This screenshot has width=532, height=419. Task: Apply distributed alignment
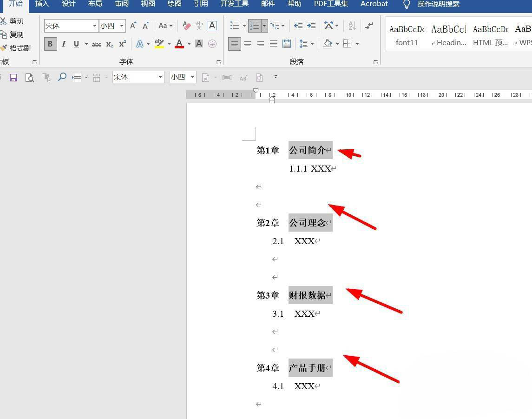pyautogui.click(x=287, y=44)
